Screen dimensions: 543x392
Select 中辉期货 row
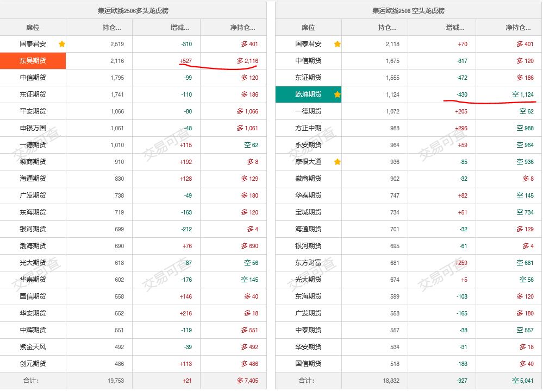[x=133, y=330]
